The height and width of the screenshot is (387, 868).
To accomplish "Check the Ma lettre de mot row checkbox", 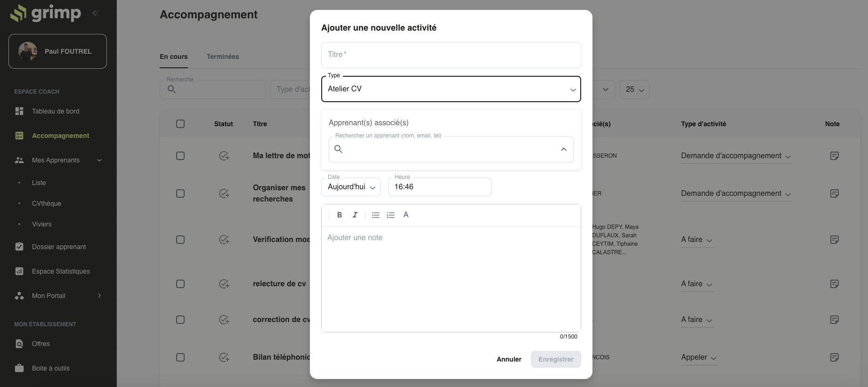I will point(180,156).
